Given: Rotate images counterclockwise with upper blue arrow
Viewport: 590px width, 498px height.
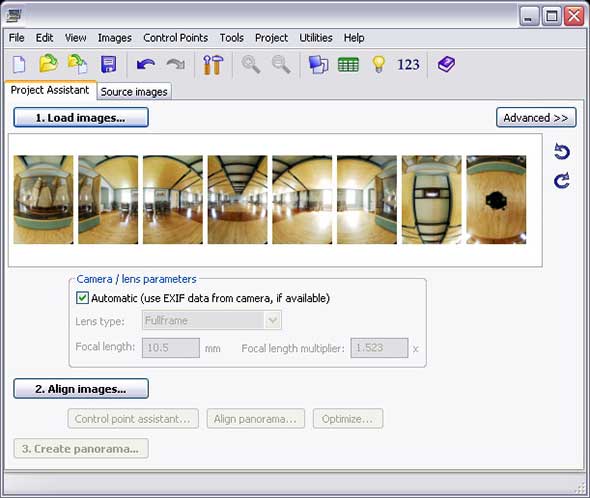Looking at the screenshot, I should [x=562, y=152].
